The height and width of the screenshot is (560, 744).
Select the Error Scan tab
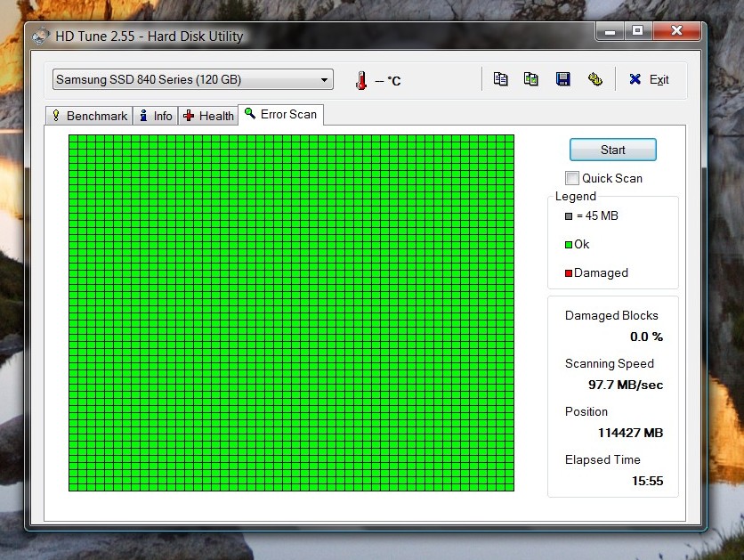point(281,114)
